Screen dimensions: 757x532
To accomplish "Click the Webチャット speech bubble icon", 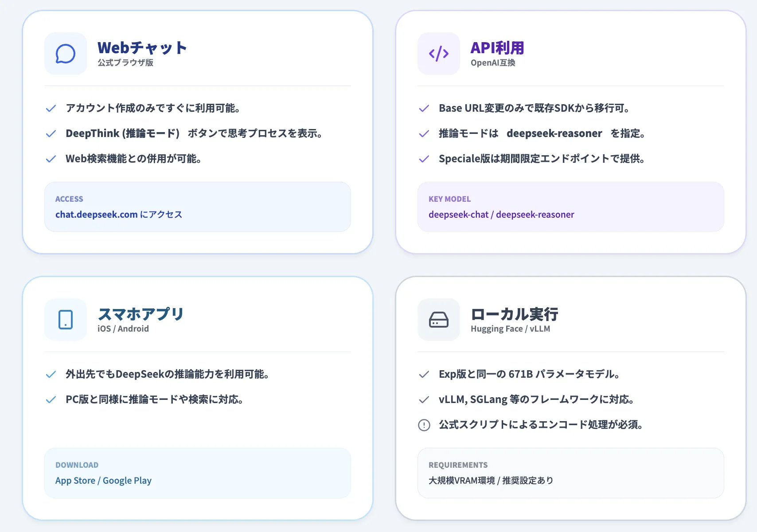I will (65, 54).
